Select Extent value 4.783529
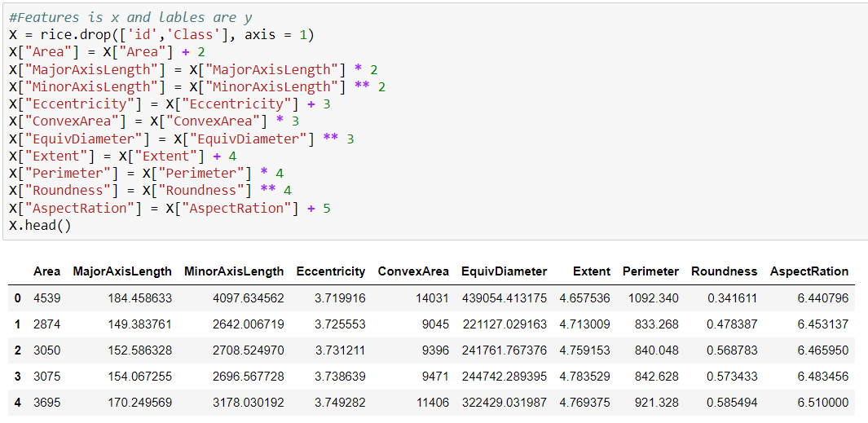868x423 pixels. click(x=585, y=377)
